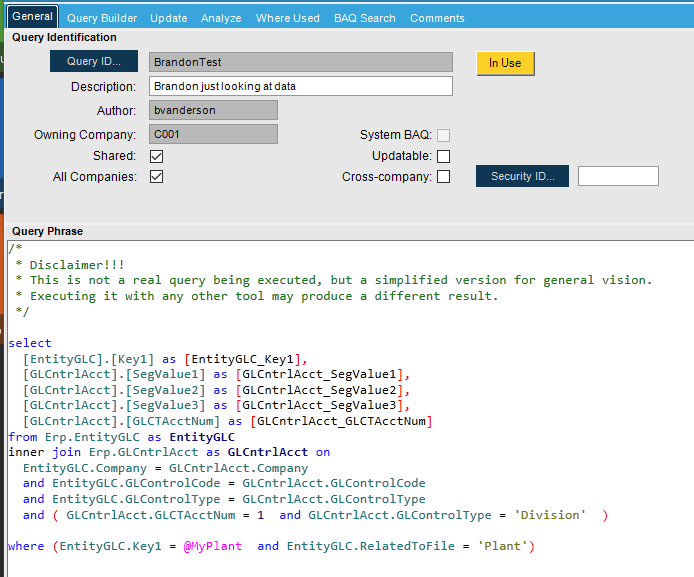Click the System BAQ checkbox
Image resolution: width=694 pixels, height=577 pixels.
click(x=444, y=135)
